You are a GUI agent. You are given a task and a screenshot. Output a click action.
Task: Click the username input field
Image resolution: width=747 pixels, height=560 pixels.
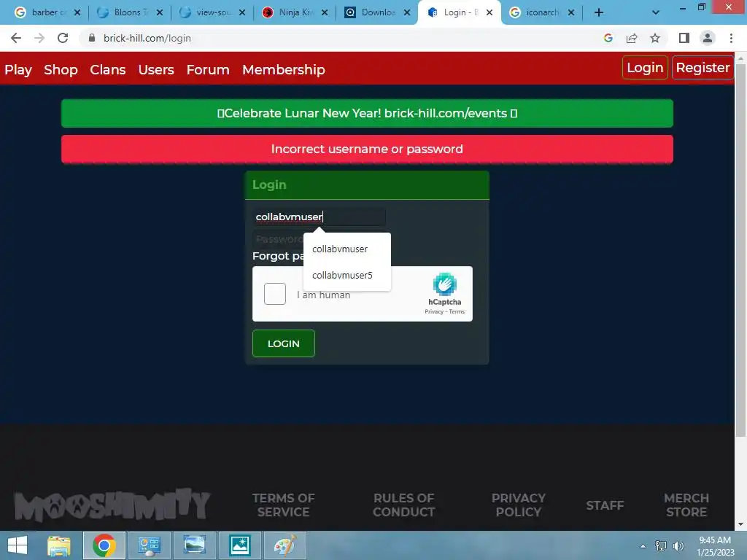pos(319,217)
